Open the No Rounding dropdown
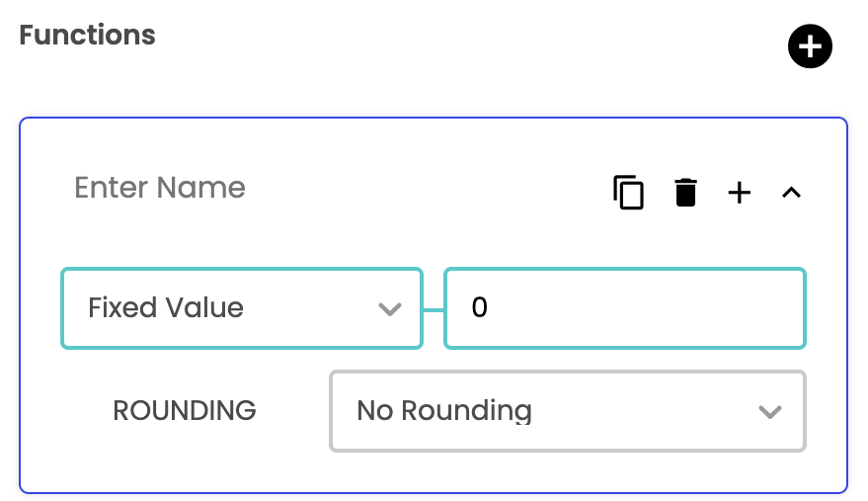The height and width of the screenshot is (501, 868). 567,411
